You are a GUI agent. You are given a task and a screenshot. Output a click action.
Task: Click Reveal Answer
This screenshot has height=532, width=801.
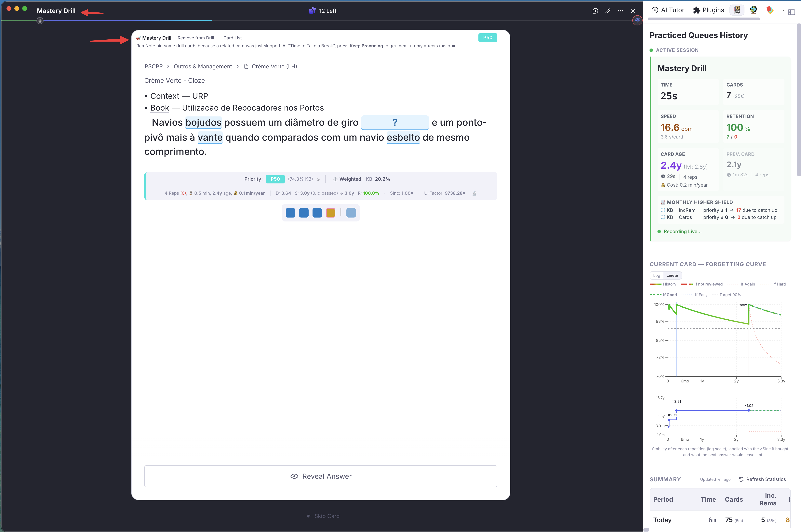(x=321, y=476)
